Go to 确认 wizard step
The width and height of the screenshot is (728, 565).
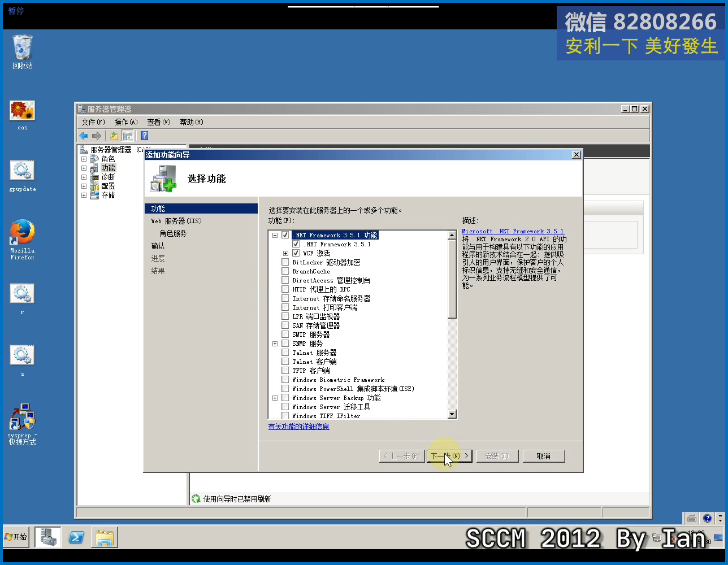pyautogui.click(x=158, y=246)
